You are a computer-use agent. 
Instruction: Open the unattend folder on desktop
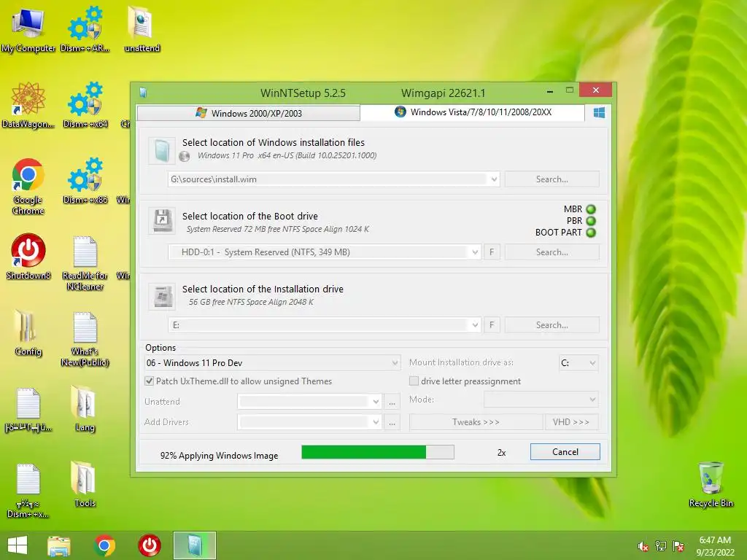pos(142,28)
